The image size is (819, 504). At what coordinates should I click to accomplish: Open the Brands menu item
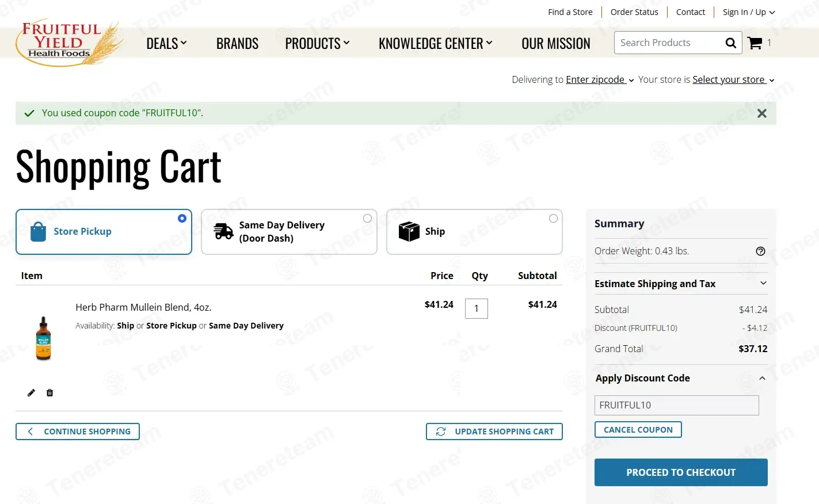(237, 43)
